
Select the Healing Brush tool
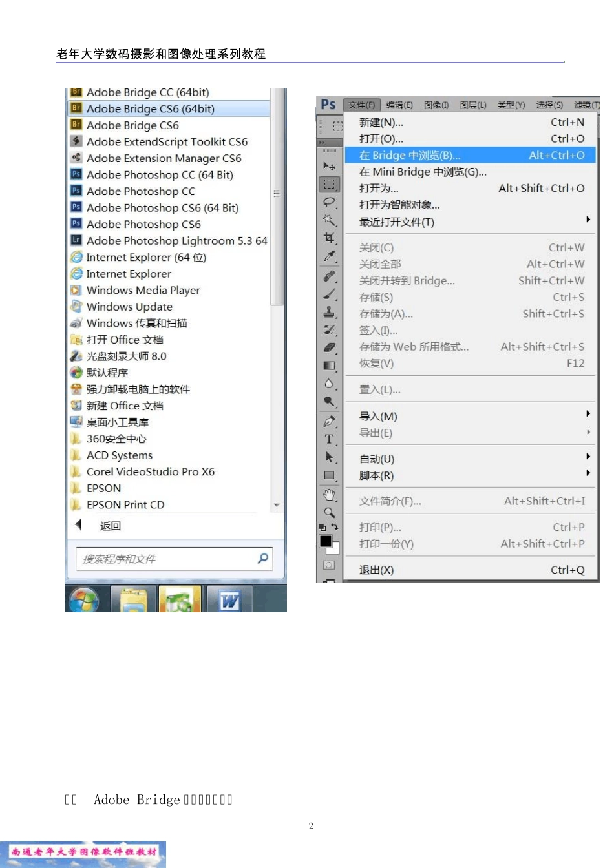329,276
